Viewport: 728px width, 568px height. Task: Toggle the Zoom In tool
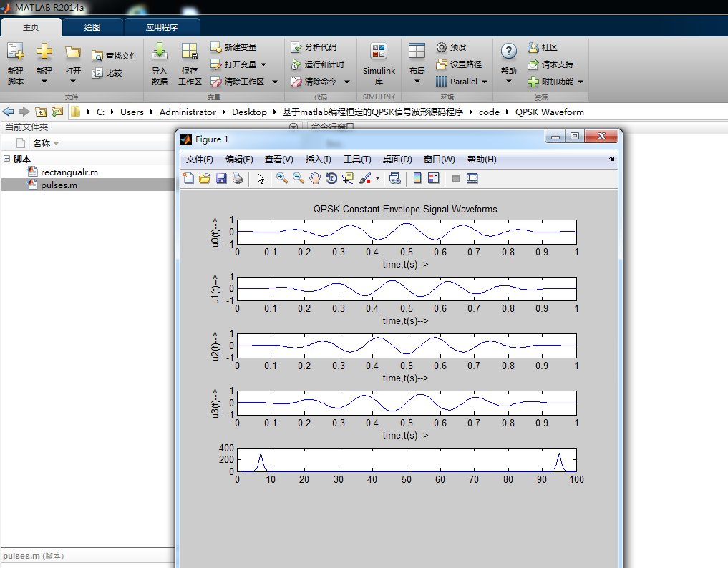(x=281, y=178)
